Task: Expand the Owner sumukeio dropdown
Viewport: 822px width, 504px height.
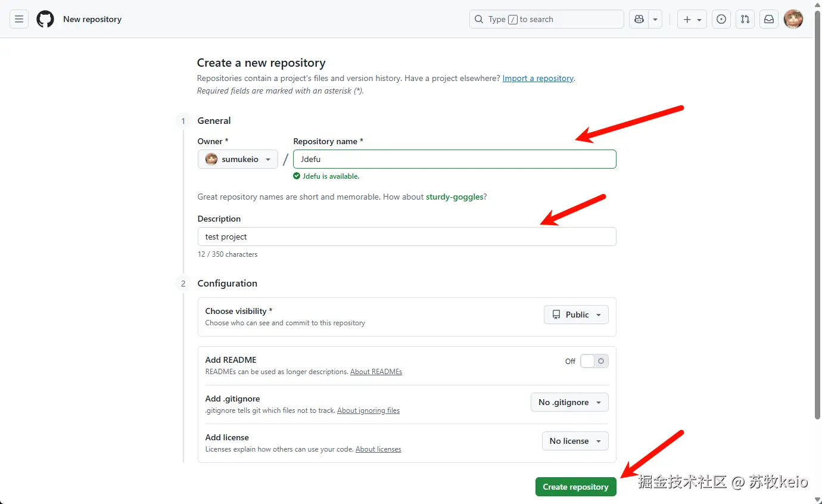Action: (x=238, y=159)
